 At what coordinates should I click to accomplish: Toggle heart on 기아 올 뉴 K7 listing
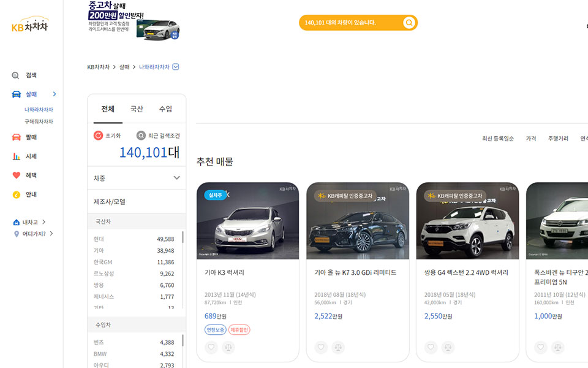(321, 348)
